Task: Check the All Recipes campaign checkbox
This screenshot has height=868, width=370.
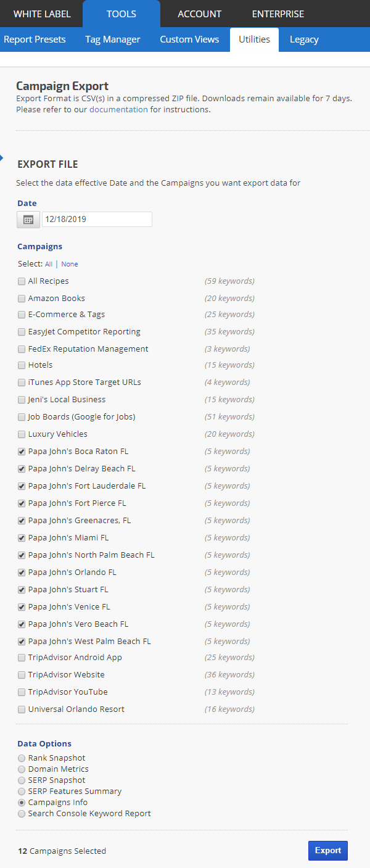Action: [x=22, y=281]
